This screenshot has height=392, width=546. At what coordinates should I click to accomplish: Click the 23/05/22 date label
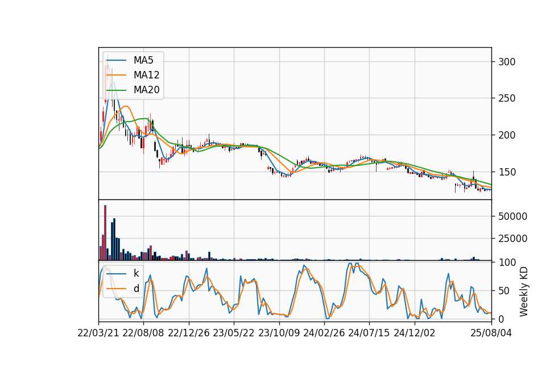(234, 333)
